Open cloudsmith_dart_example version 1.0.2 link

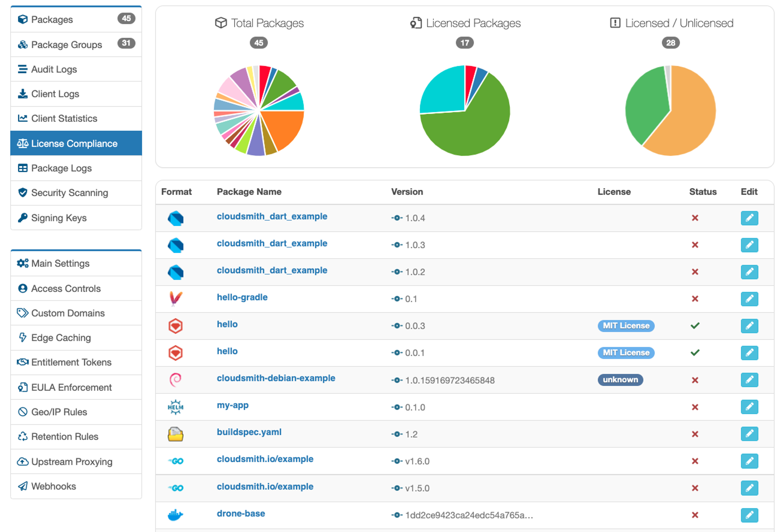tap(272, 270)
